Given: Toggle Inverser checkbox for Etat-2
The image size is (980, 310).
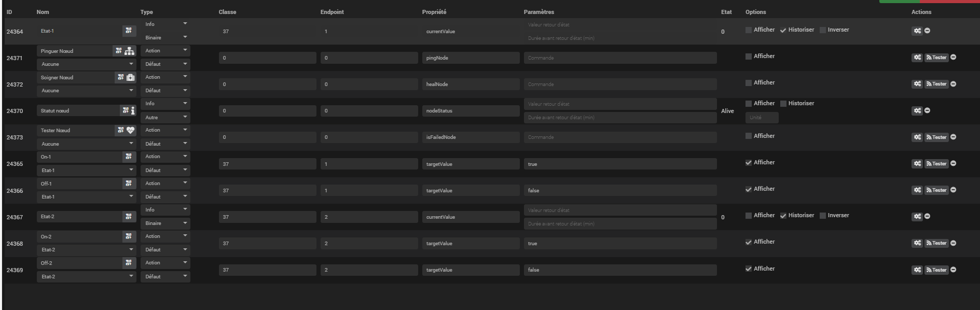Looking at the screenshot, I should (823, 216).
